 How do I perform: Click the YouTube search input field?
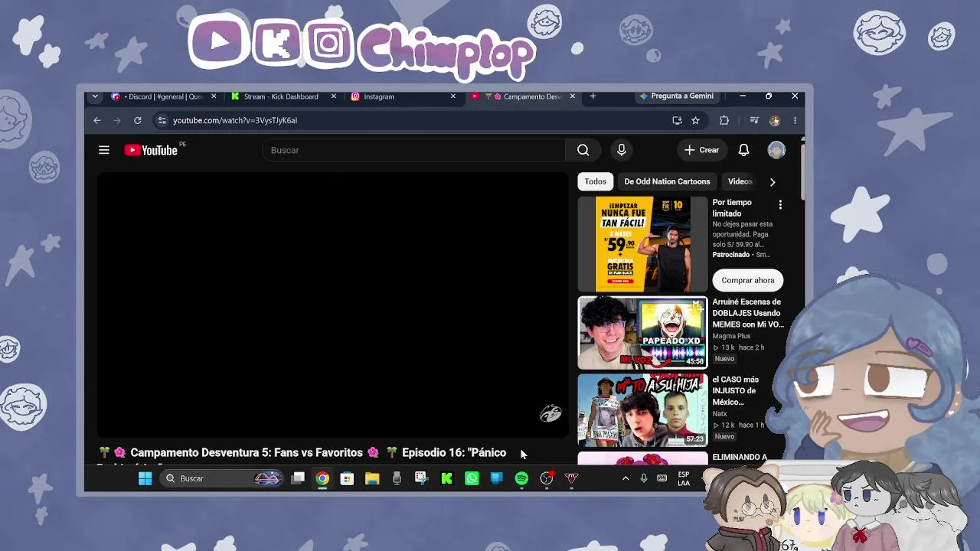coord(413,150)
